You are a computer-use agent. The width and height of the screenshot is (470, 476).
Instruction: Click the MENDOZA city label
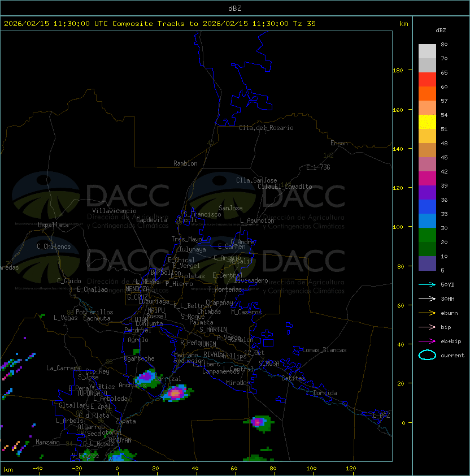[137, 289]
